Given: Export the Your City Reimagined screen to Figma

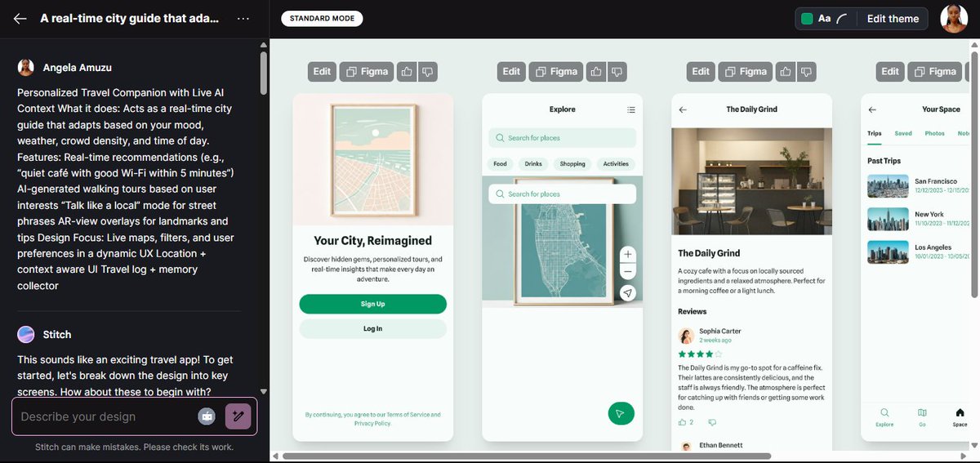Looking at the screenshot, I should point(367,72).
